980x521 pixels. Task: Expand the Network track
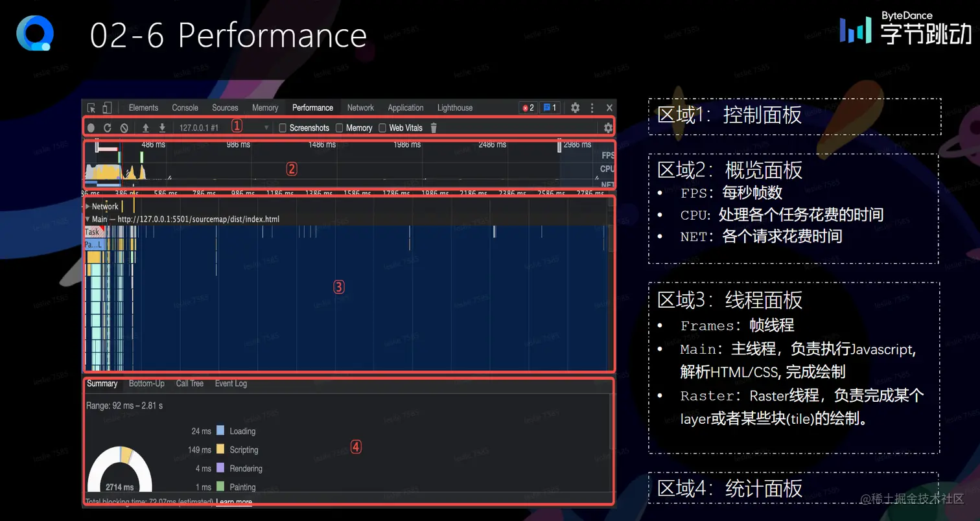click(x=87, y=206)
